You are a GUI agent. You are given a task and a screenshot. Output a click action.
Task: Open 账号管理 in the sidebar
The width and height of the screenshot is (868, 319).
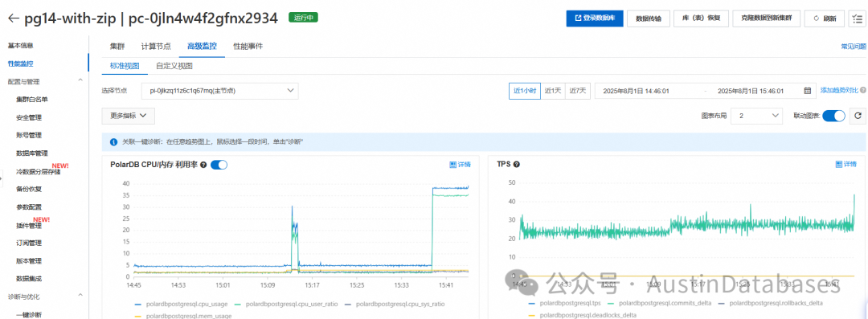(29, 135)
